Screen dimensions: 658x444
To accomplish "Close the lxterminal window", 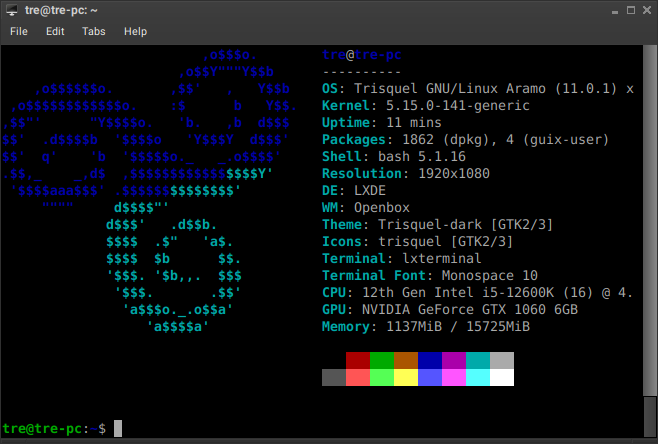I will pyautogui.click(x=647, y=10).
